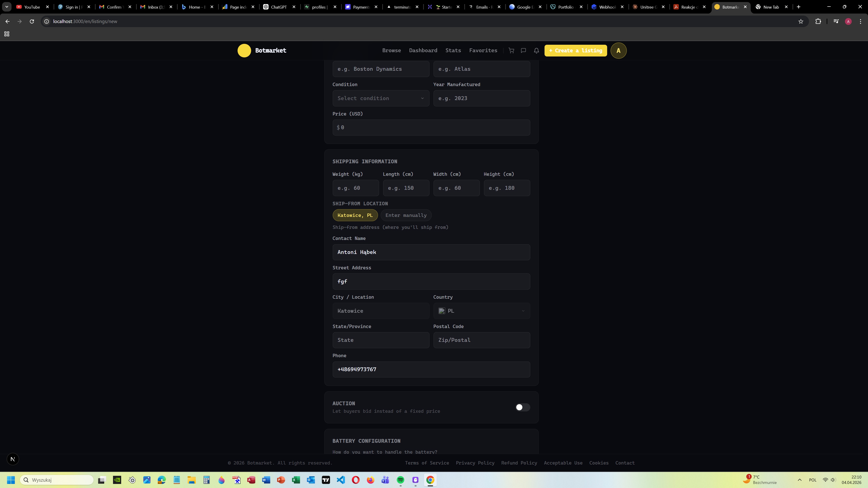Expand the Country PL dropdown
Viewport: 868px width, 488px height.
coord(481,311)
